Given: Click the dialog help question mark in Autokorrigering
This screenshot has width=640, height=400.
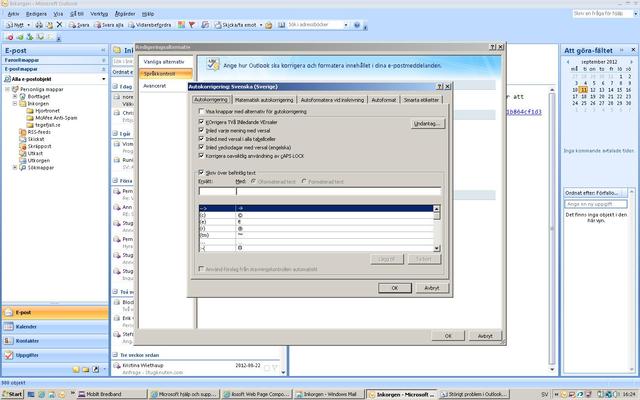Looking at the screenshot, I should click(x=440, y=87).
